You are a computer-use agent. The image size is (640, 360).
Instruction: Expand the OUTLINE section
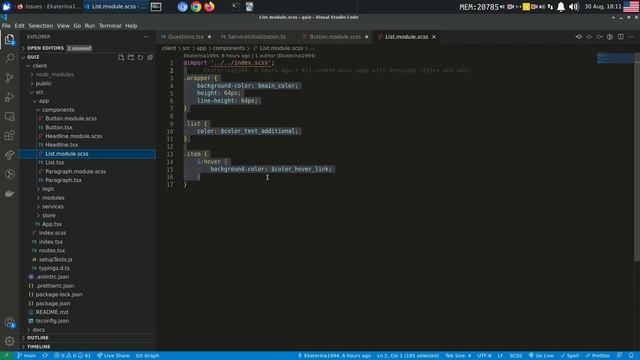tap(88, 338)
